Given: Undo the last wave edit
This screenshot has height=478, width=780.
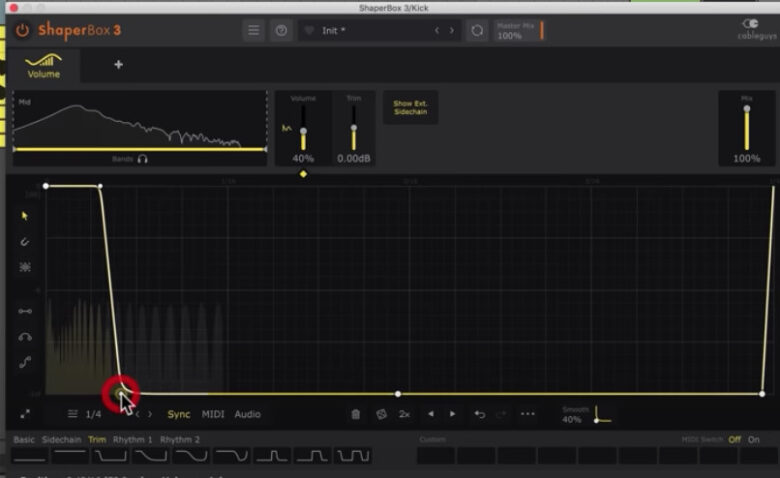Looking at the screenshot, I should [480, 414].
